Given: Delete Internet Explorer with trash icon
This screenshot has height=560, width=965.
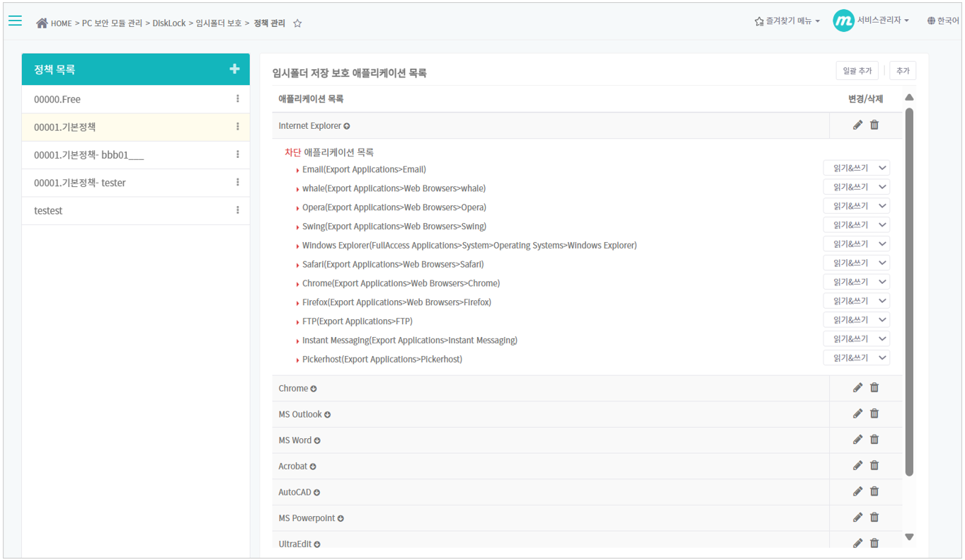Looking at the screenshot, I should pyautogui.click(x=874, y=125).
